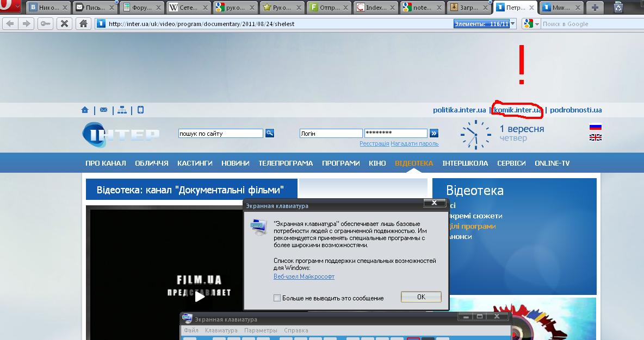Switch to the 'Пись...' mail tab
The image size is (644, 340).
pos(95,8)
